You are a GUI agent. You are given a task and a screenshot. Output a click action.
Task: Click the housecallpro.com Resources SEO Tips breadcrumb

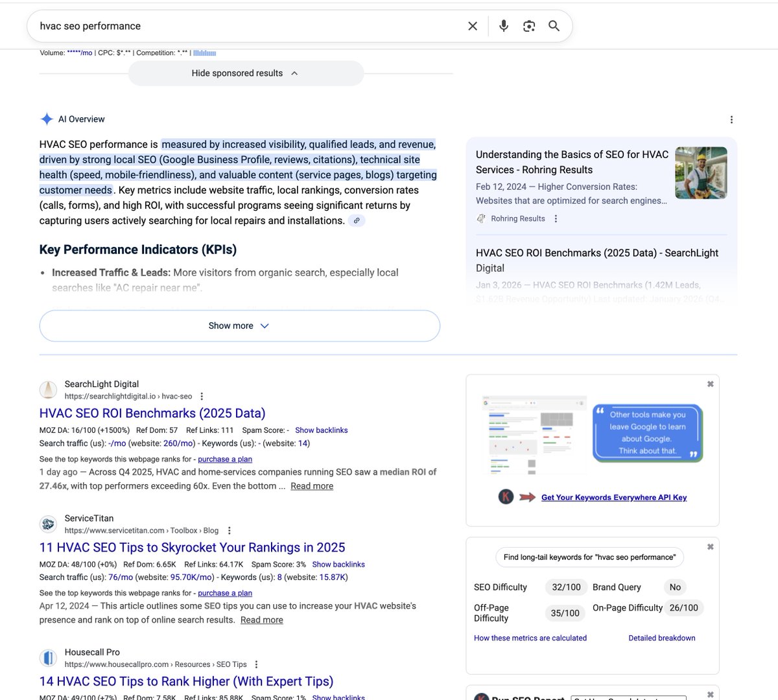point(156,664)
